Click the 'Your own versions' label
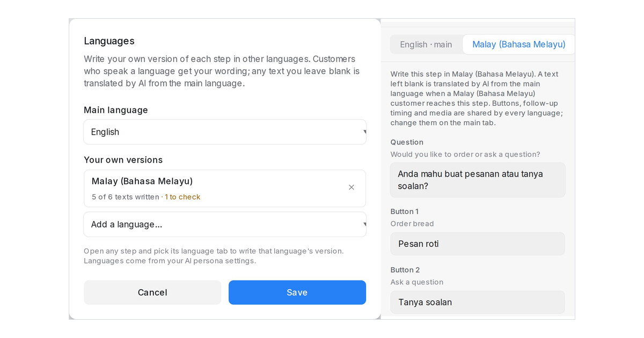The height and width of the screenshot is (338, 644). (123, 160)
